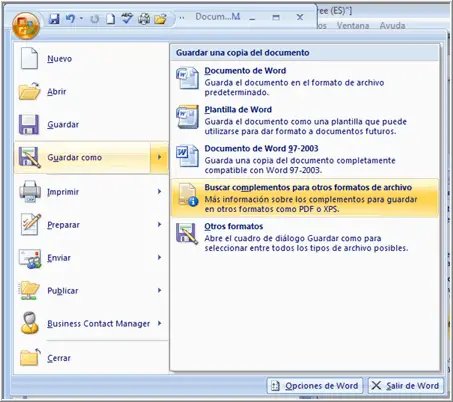Expand the Imprimir submenu arrow

click(160, 191)
